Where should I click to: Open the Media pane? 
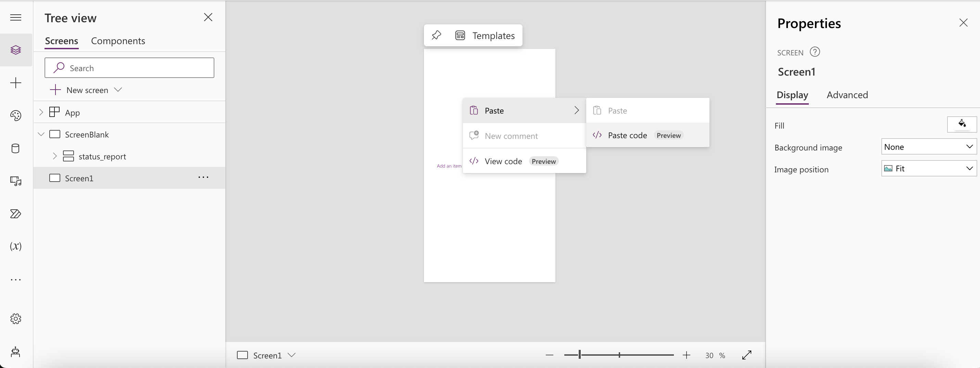16,182
